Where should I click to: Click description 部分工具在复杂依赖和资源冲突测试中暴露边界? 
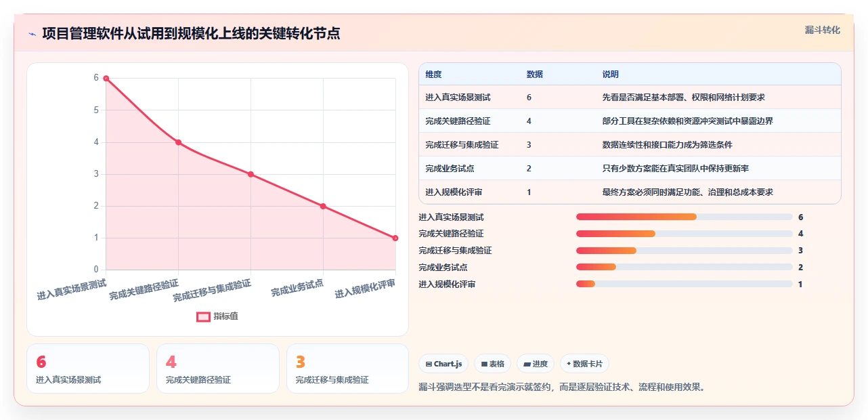pos(687,121)
